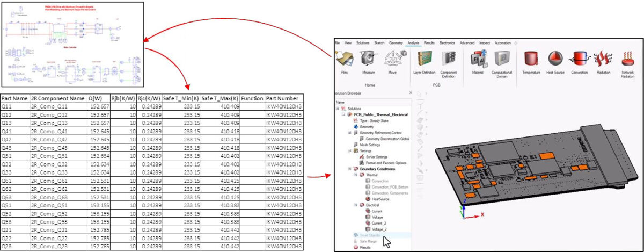
Task: Collapse the Electrical node expander
Action: (355, 205)
